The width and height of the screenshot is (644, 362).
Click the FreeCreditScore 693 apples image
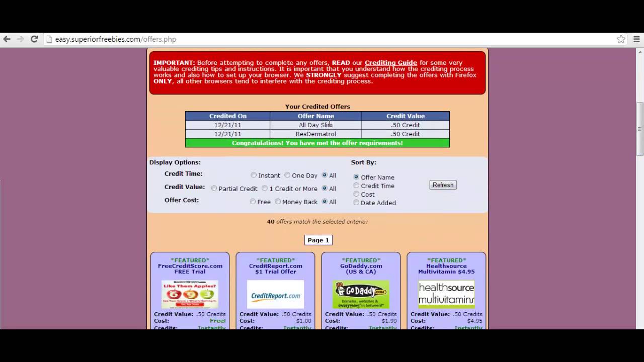(190, 294)
